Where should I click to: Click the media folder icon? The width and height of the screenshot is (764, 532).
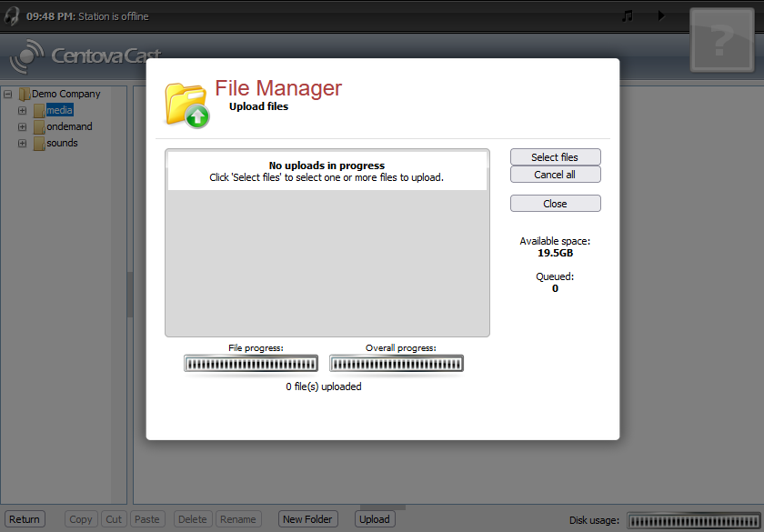(39, 111)
